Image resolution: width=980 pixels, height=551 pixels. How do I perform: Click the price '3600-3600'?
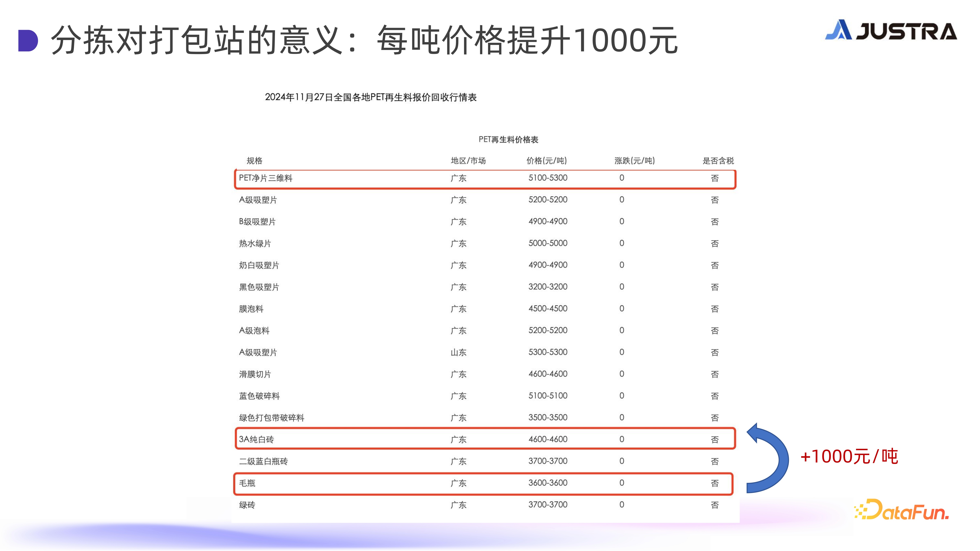[548, 483]
